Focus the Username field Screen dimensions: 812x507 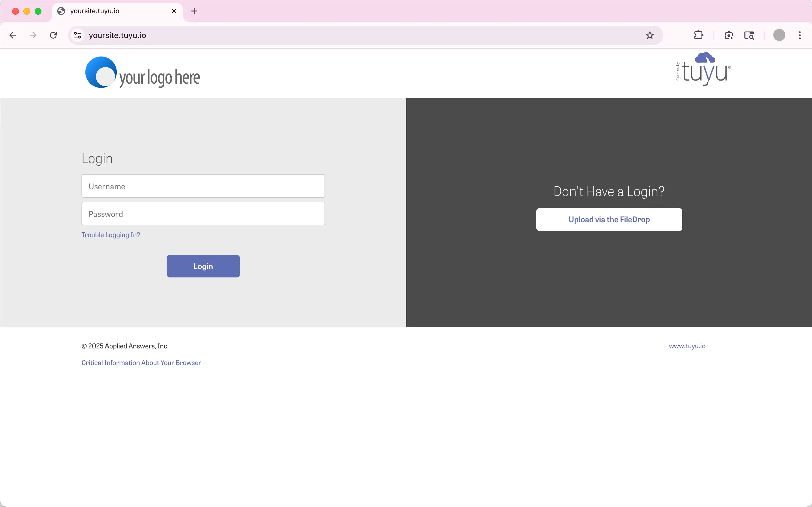(203, 186)
